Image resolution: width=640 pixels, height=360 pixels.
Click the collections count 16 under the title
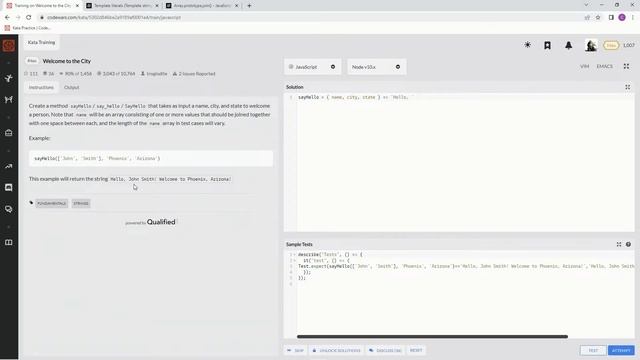pos(49,74)
